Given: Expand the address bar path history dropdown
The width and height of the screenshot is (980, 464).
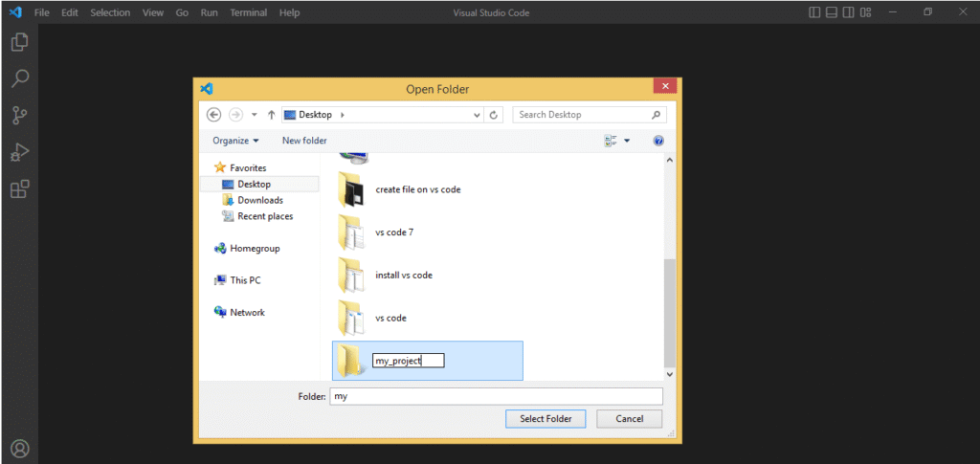Looking at the screenshot, I should (x=478, y=115).
